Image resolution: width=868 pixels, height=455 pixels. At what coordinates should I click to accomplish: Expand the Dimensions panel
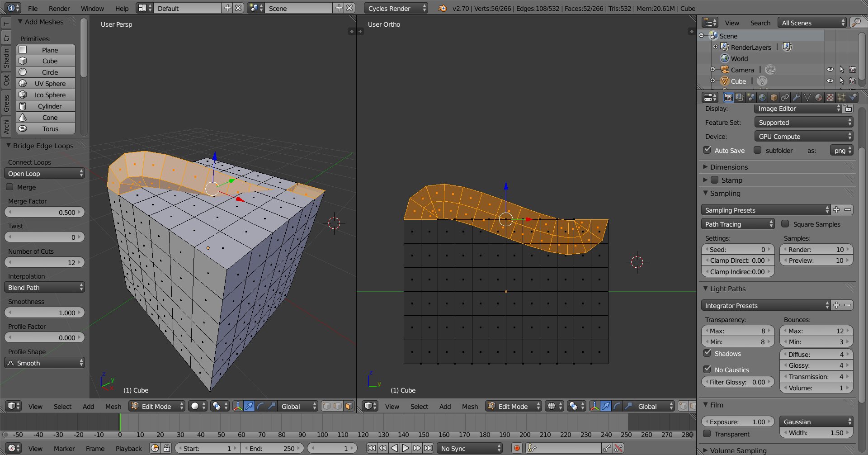[x=729, y=167]
